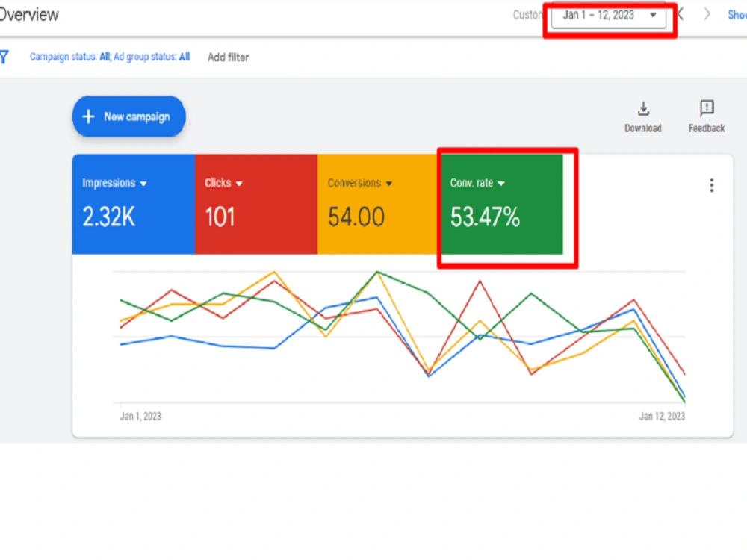Click the Overview page title
Viewport: 747px width, 560px height.
click(29, 15)
